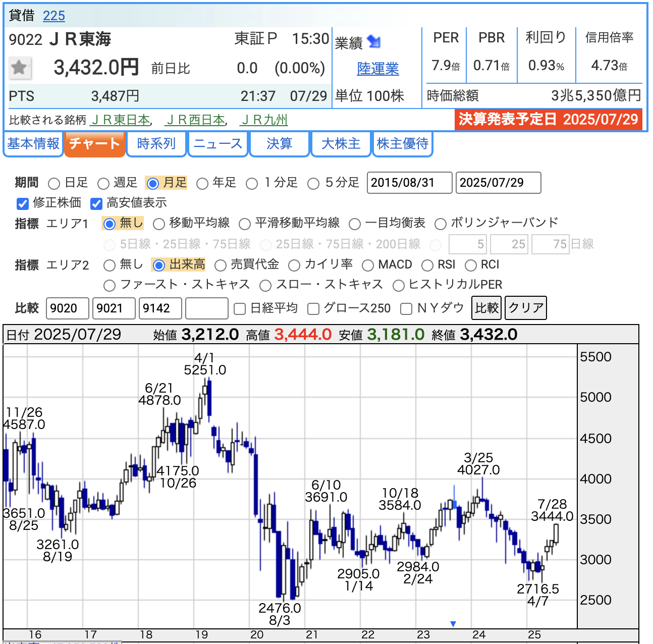Click 決算発表予定日 2025/07/29 banner
The image size is (653, 644).
549,120
